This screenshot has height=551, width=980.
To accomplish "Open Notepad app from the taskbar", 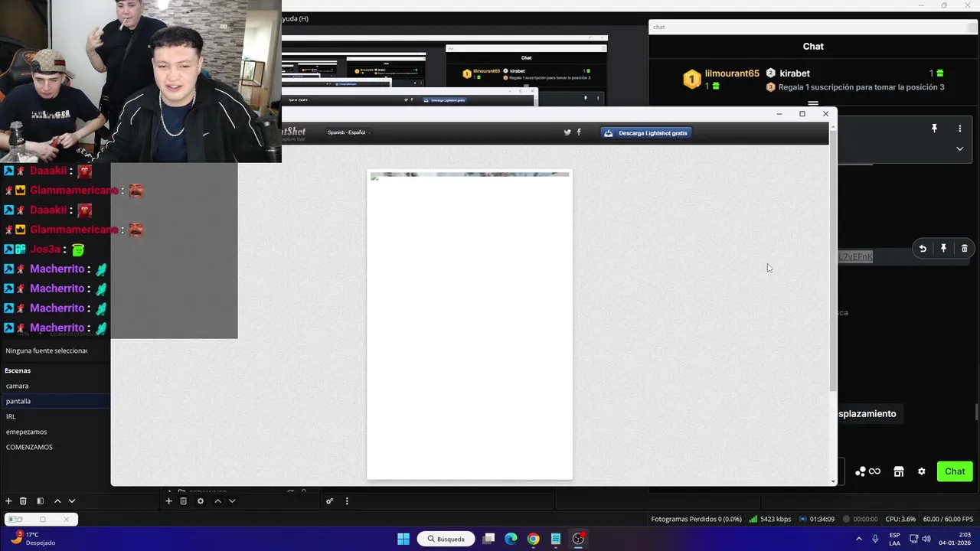I will click(x=556, y=539).
